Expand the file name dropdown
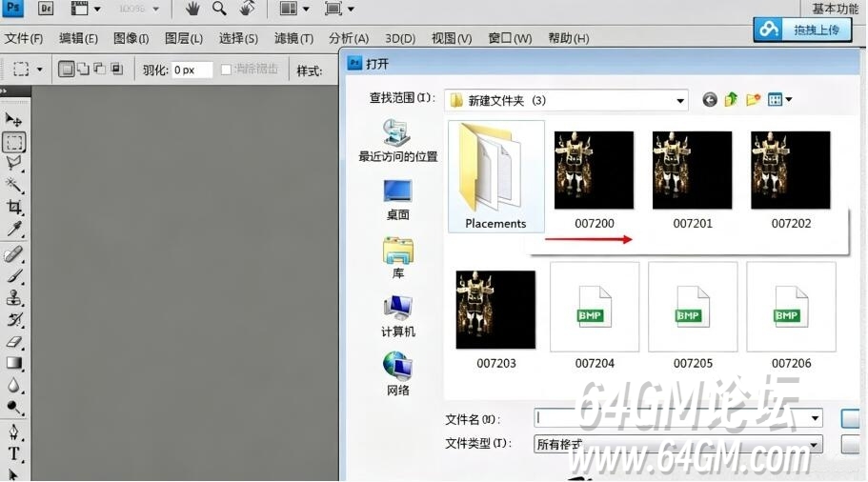 pyautogui.click(x=815, y=418)
